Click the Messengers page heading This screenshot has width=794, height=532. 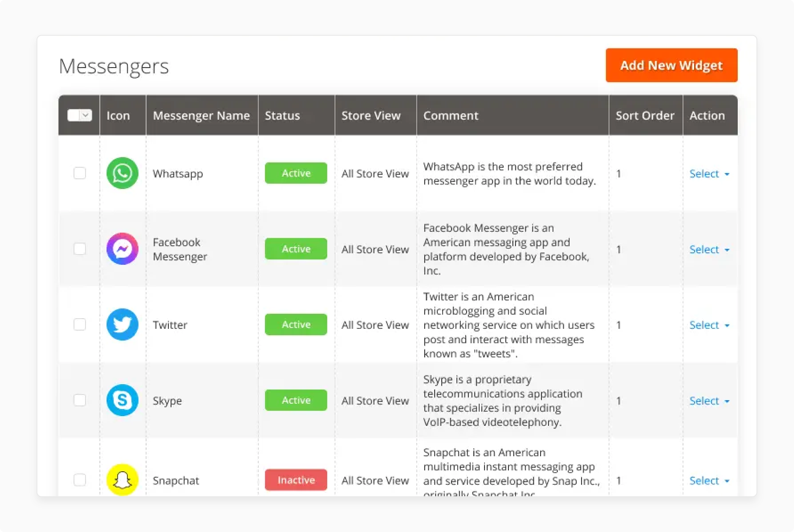pos(114,66)
